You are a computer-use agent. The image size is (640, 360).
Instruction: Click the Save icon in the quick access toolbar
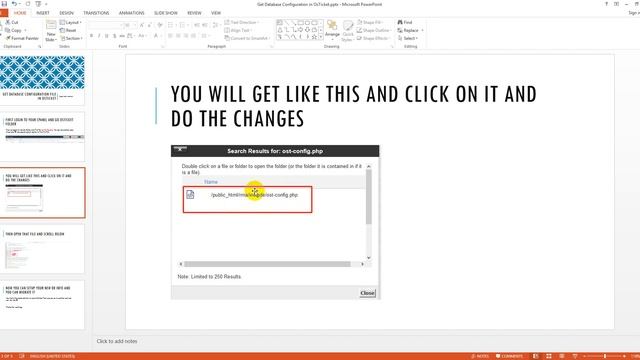(4, 4)
